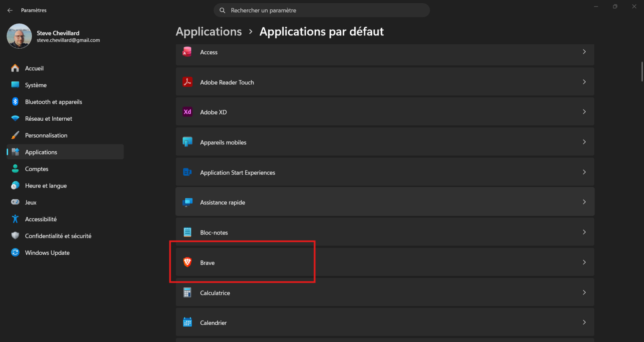644x342 pixels.
Task: Open the Windows Update section
Action: (x=65, y=253)
